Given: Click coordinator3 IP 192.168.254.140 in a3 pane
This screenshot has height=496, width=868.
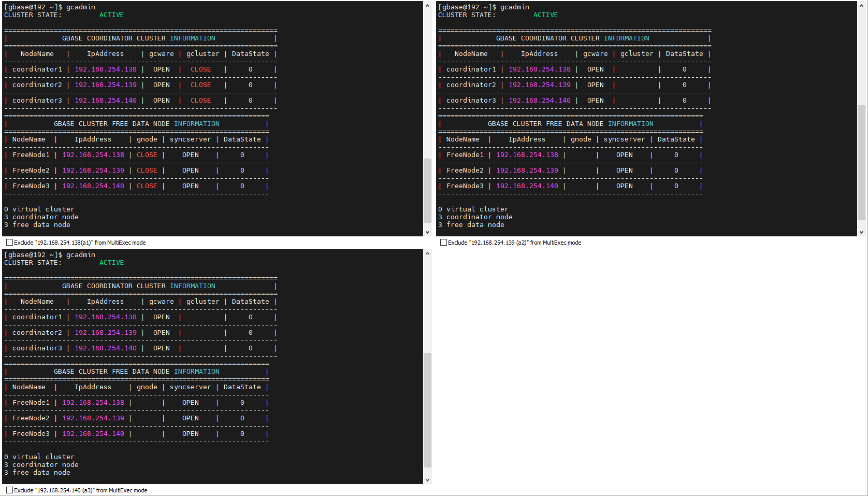Looking at the screenshot, I should [x=106, y=348].
